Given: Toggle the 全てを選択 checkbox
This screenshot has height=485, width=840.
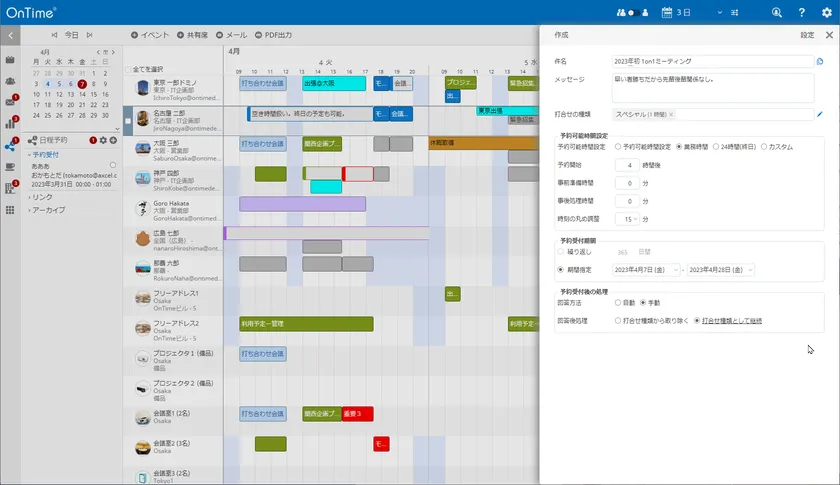Looking at the screenshot, I should pyautogui.click(x=128, y=69).
